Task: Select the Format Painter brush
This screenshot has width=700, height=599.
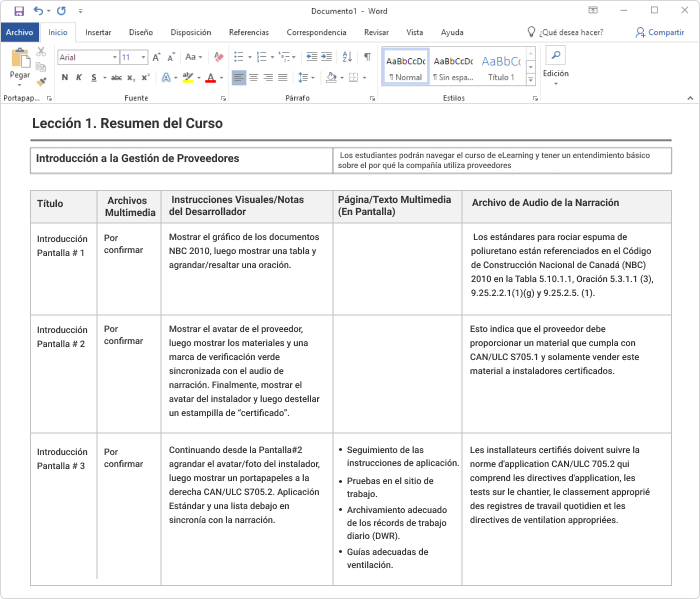Action: point(41,82)
